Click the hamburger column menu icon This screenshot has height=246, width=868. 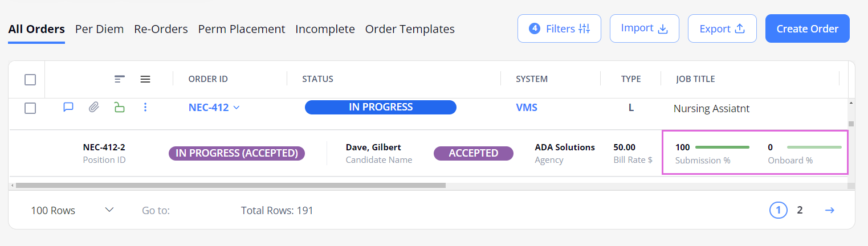pyautogui.click(x=145, y=79)
